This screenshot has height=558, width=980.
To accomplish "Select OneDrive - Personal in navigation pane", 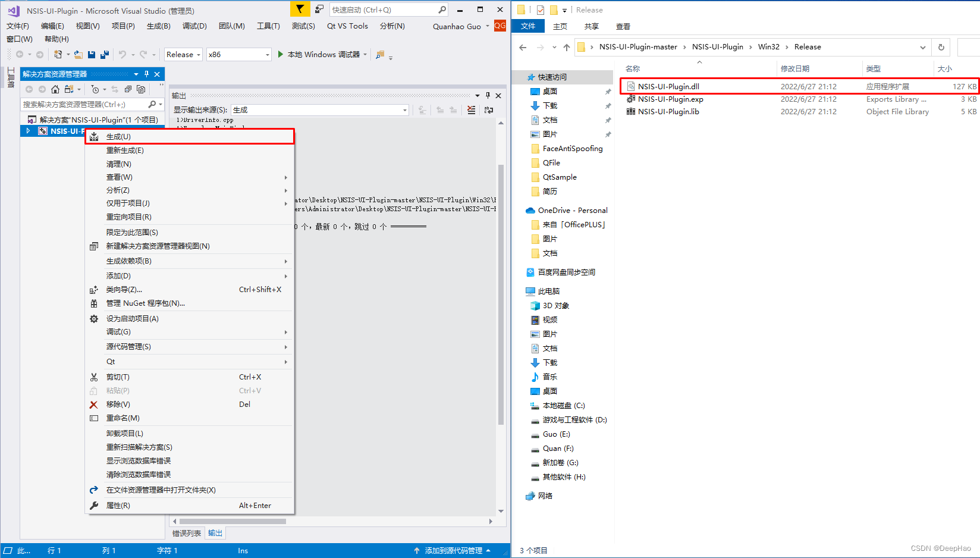I will coord(567,211).
